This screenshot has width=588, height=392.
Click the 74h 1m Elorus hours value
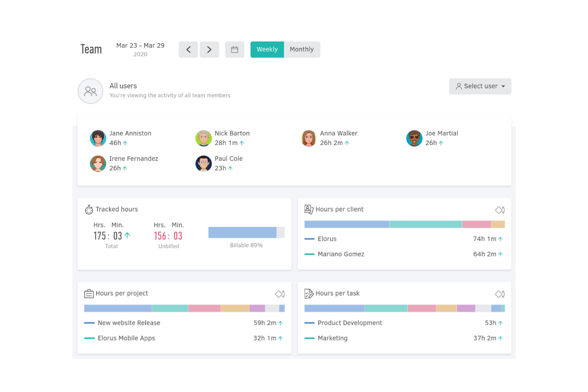click(x=484, y=239)
